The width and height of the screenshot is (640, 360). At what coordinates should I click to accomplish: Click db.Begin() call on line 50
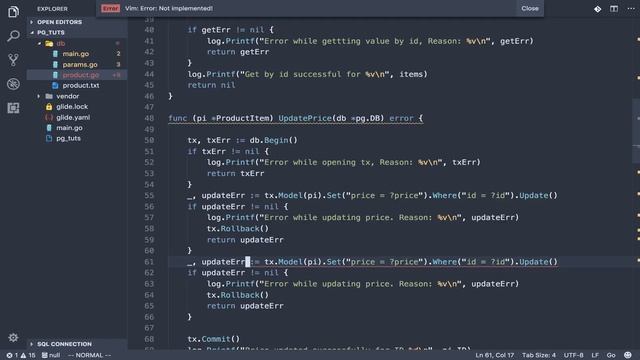pos(273,140)
